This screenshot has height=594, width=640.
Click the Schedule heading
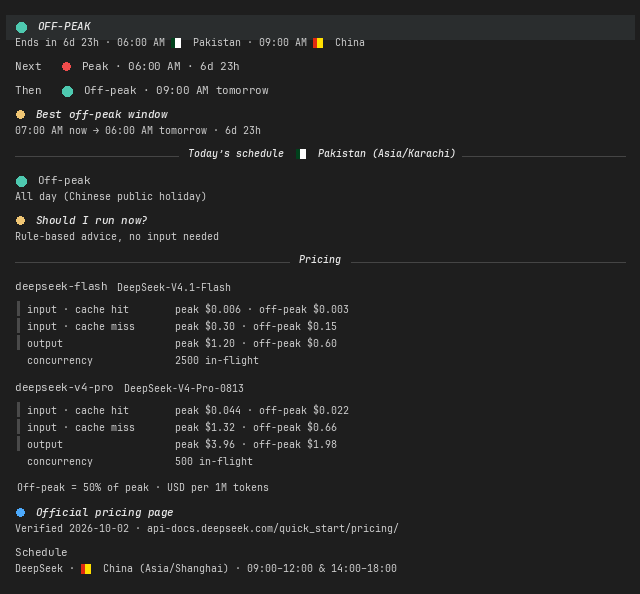[41, 552]
